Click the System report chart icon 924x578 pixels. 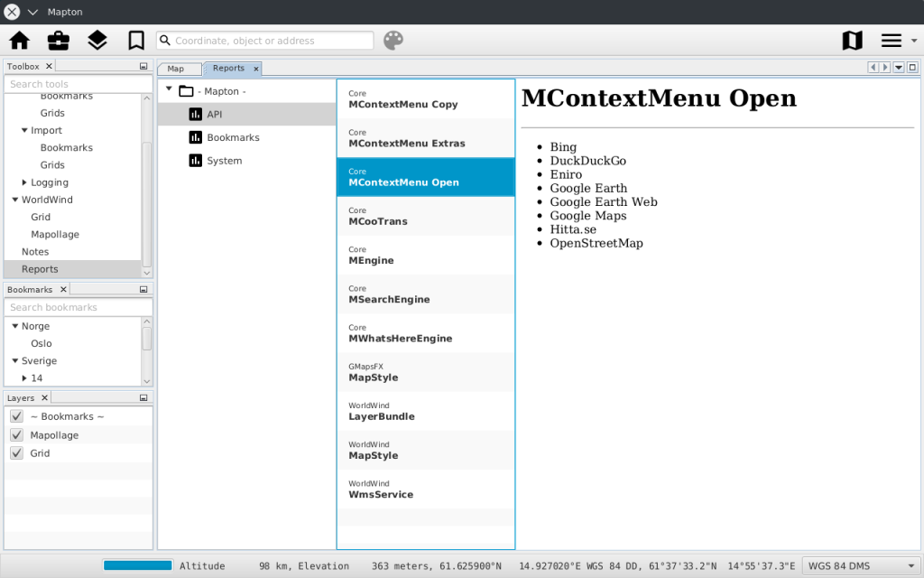[196, 161]
